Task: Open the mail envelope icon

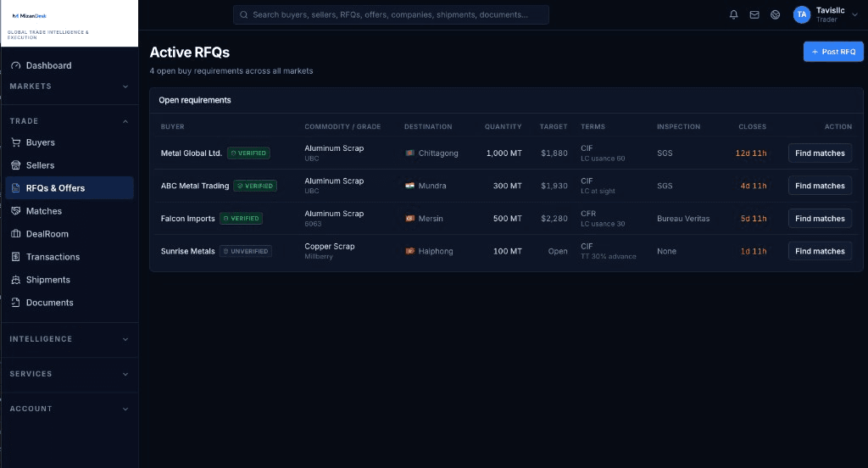Action: tap(754, 15)
